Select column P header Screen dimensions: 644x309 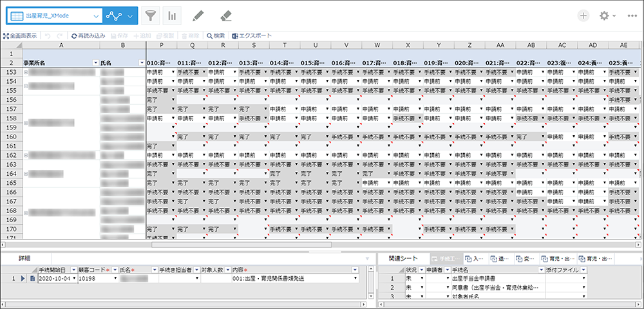(162, 44)
